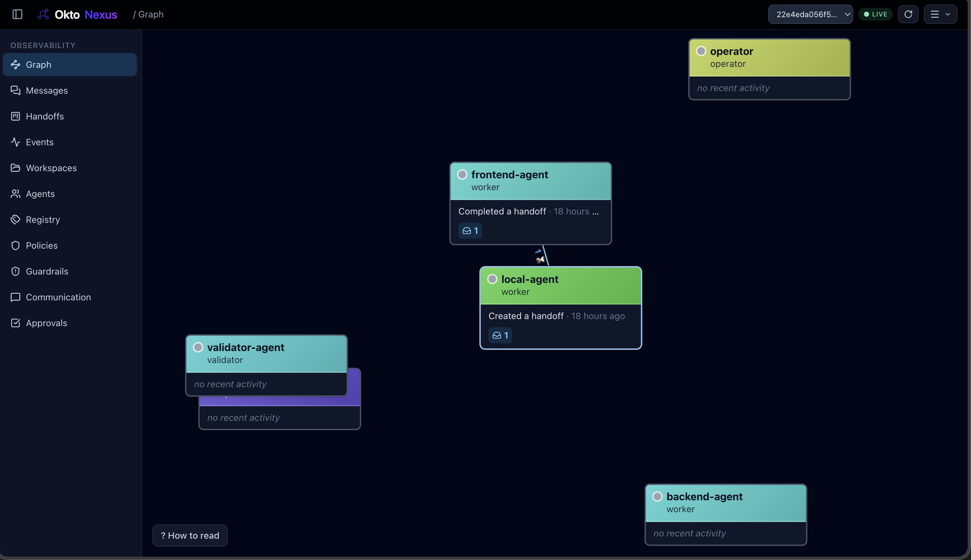
Task: Click validator-agent 'no recent activity' text
Action: tap(230, 384)
